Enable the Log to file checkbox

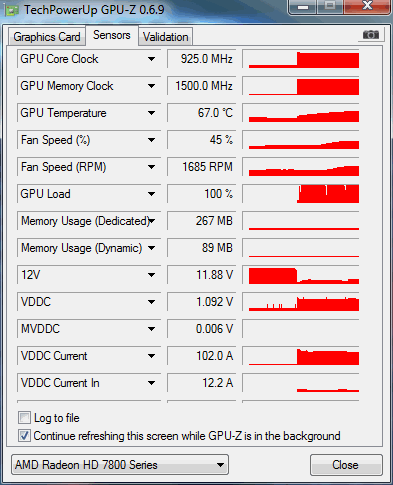(x=24, y=418)
